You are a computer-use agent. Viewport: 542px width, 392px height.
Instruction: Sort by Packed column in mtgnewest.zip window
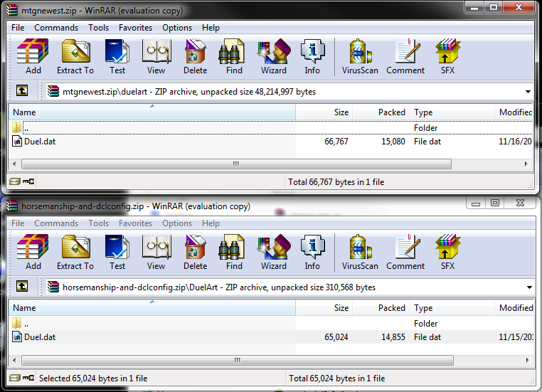tap(381, 112)
